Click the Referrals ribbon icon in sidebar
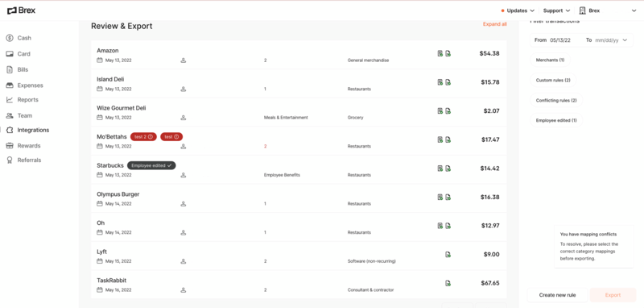Screen dimensions: 644x308 [x=10, y=160]
